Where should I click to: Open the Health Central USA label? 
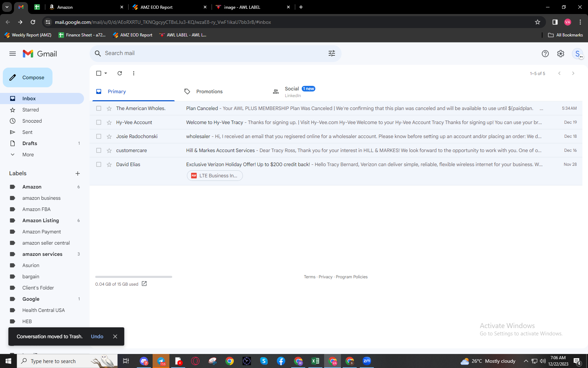(x=42, y=310)
